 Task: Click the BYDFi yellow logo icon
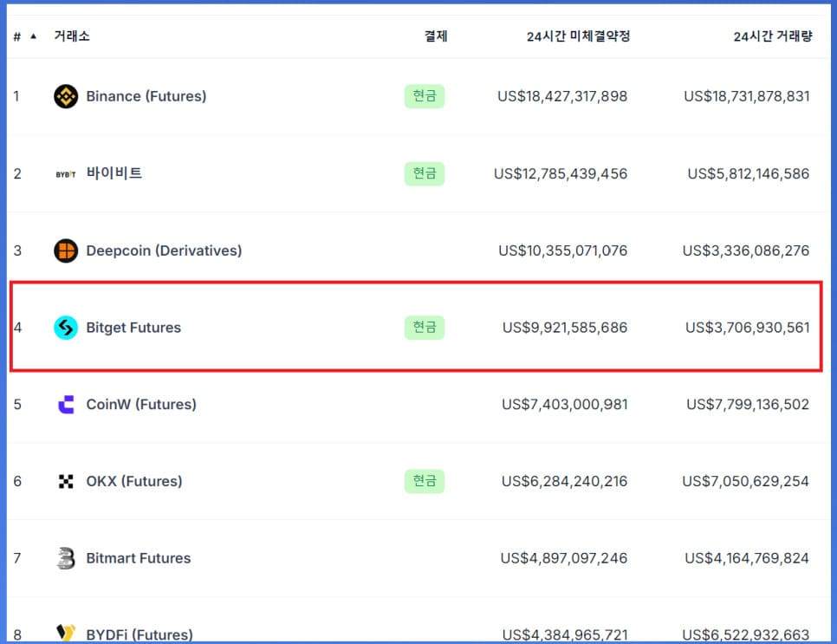[x=66, y=633]
